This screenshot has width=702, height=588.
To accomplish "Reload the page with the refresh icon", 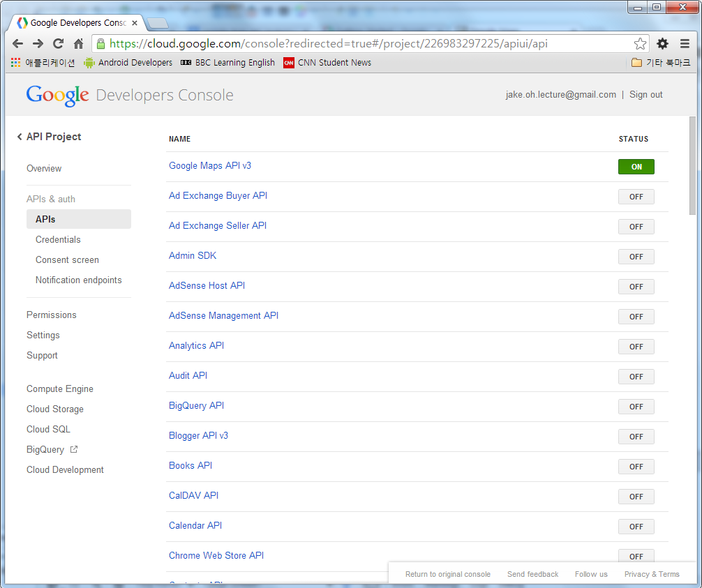I will tap(58, 43).
